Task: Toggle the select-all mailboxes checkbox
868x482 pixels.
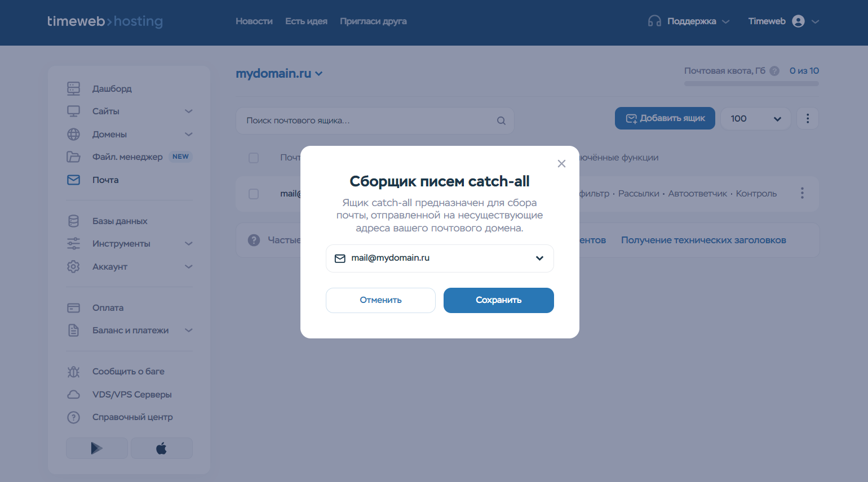Action: pos(254,158)
